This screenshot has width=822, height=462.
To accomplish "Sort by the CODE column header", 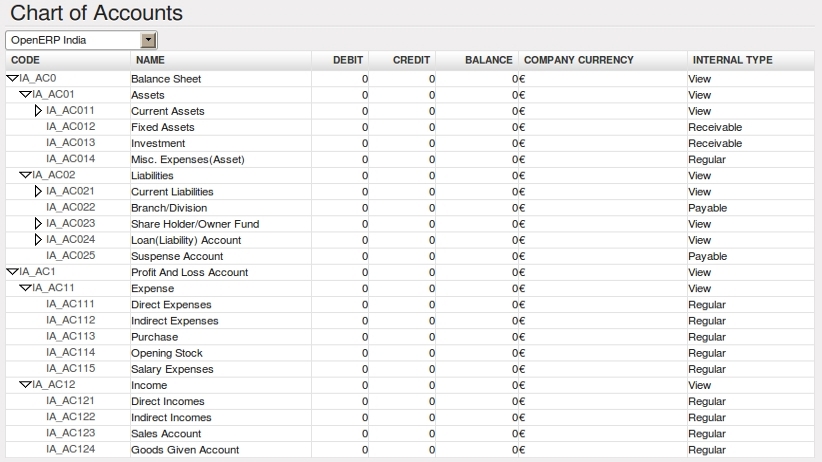I will point(25,60).
